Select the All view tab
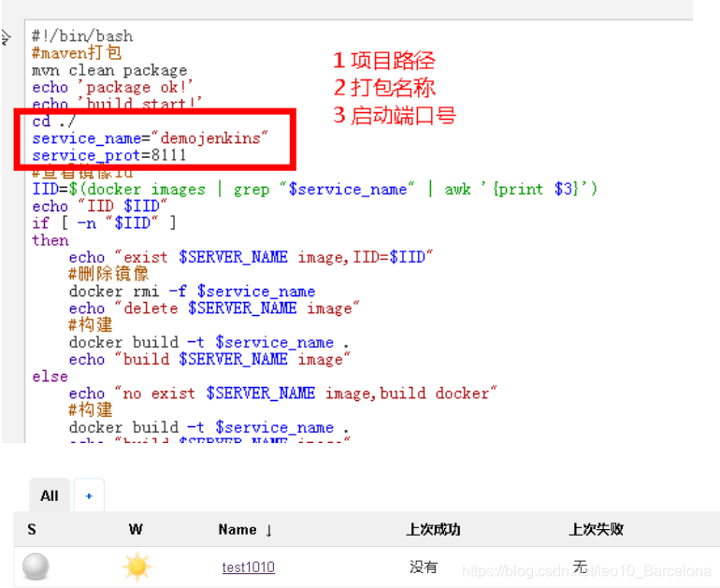The height and width of the screenshot is (588, 720). (50, 495)
